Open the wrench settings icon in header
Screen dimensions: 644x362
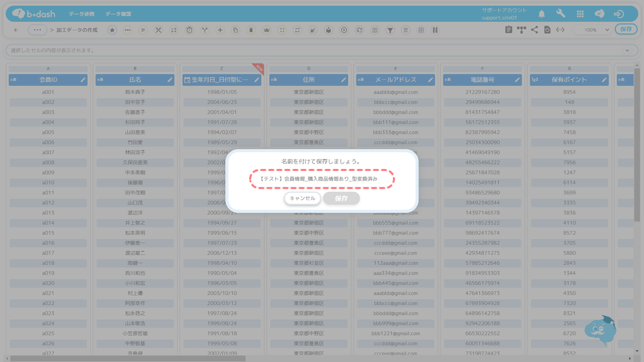(560, 14)
